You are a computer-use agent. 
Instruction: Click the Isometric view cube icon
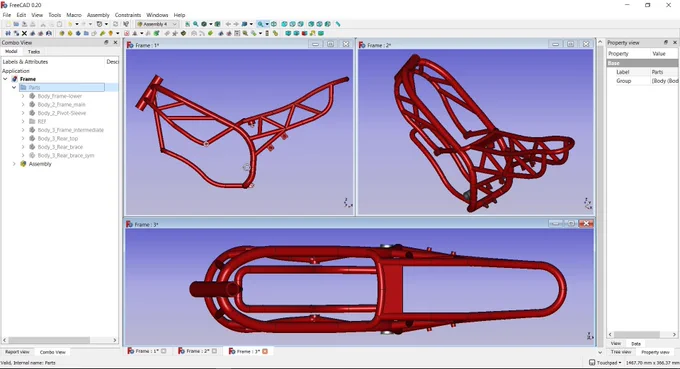274,24
